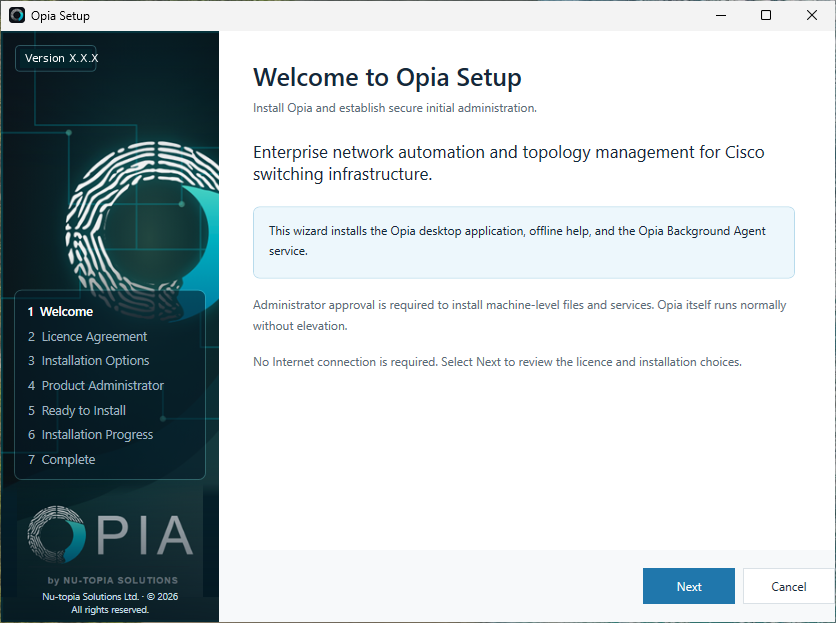Select the Licence Agreement step
The width and height of the screenshot is (836, 623).
(87, 337)
